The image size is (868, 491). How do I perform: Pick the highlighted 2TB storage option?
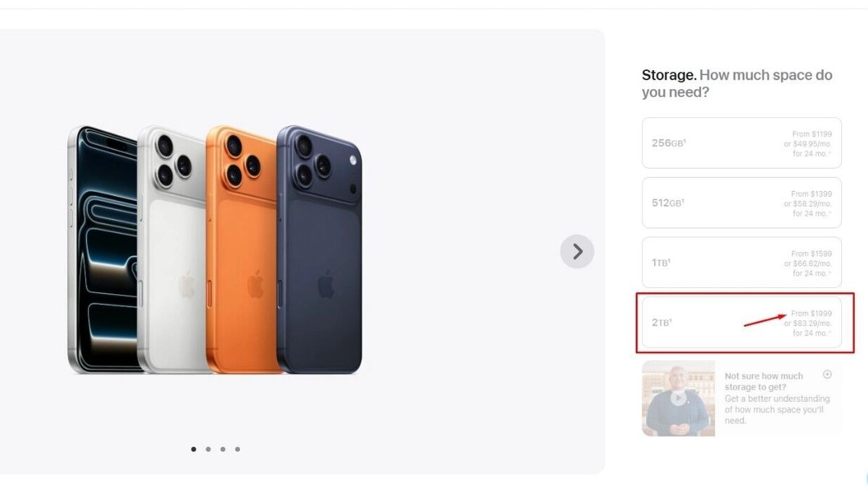[x=741, y=323]
